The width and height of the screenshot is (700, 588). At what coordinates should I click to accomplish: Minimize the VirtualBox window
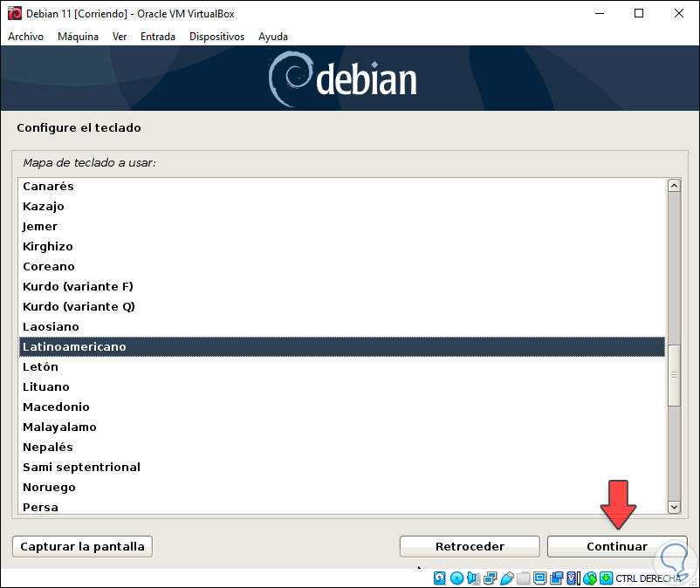click(600, 13)
